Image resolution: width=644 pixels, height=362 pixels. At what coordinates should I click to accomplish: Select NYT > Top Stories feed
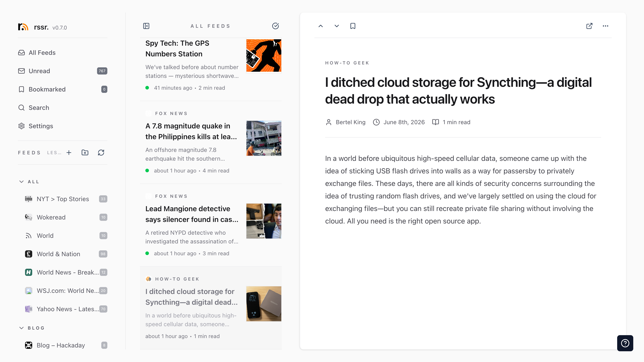pos(66,199)
